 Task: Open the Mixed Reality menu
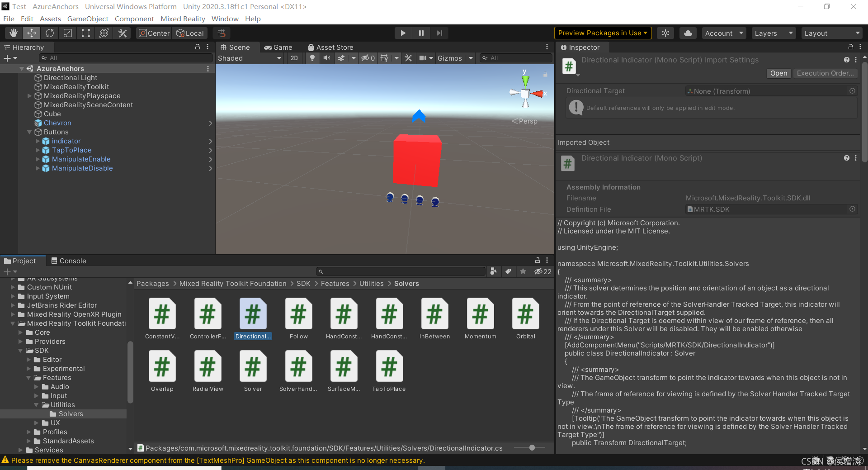coord(183,19)
